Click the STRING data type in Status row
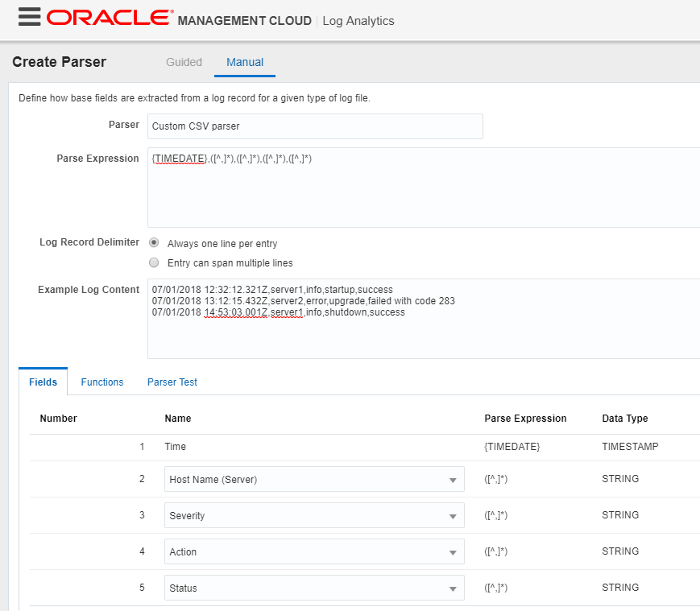The height and width of the screenshot is (611, 700). pos(620,587)
